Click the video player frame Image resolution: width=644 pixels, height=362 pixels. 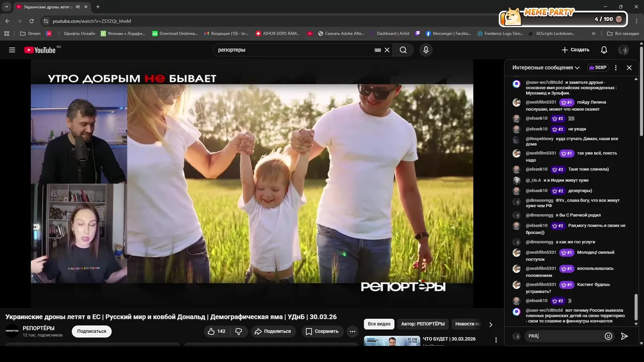point(252,184)
